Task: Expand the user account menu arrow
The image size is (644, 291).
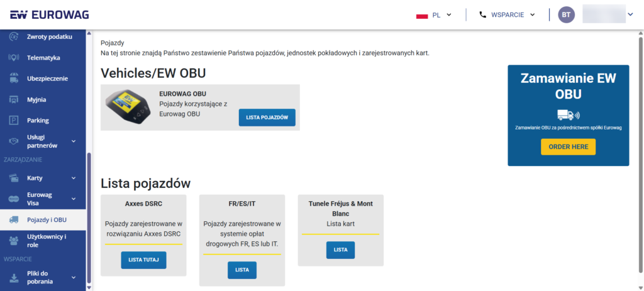Action: point(630,15)
